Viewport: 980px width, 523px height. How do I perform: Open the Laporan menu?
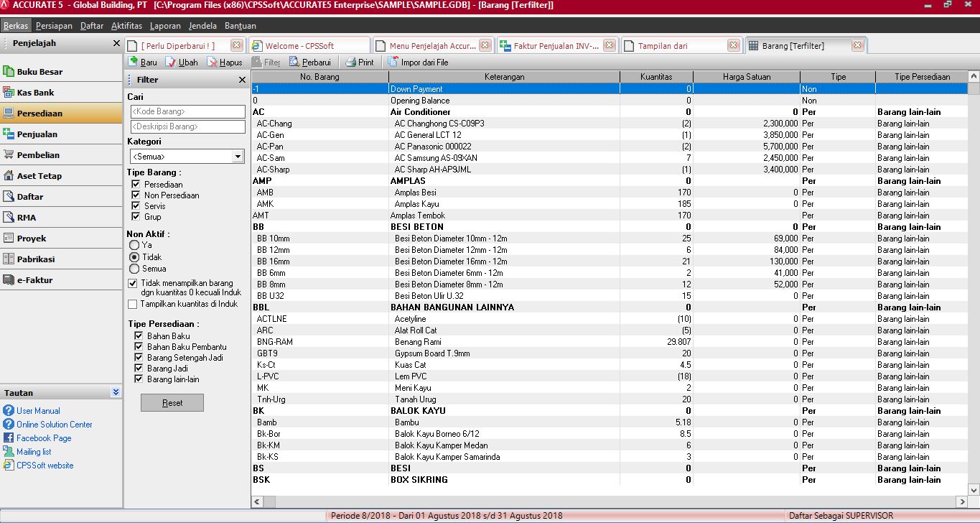165,26
